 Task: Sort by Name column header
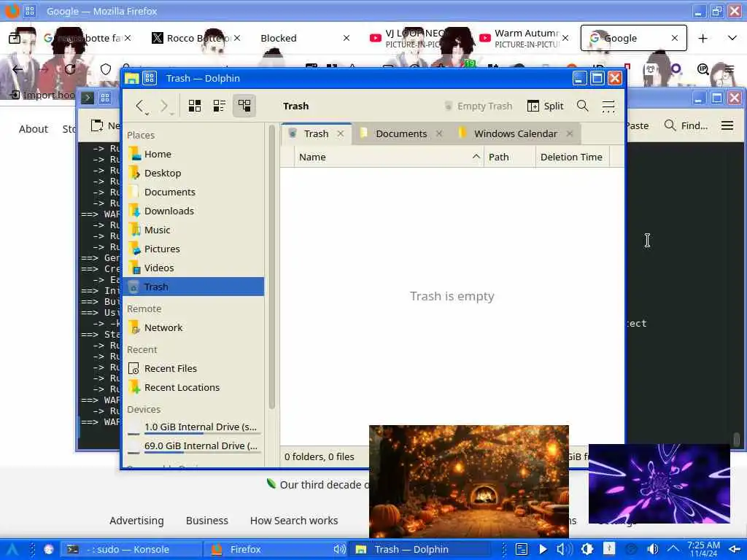(390, 157)
